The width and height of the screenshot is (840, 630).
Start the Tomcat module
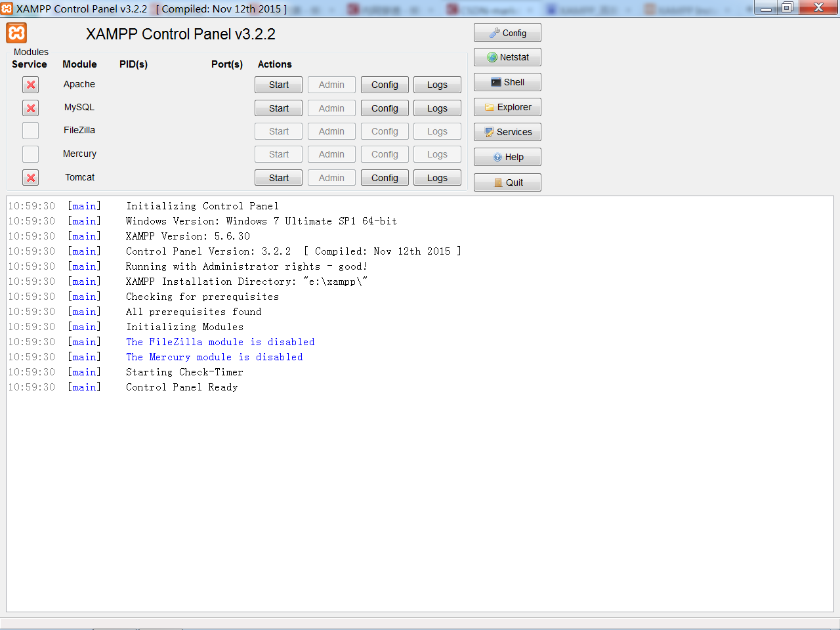click(x=278, y=178)
